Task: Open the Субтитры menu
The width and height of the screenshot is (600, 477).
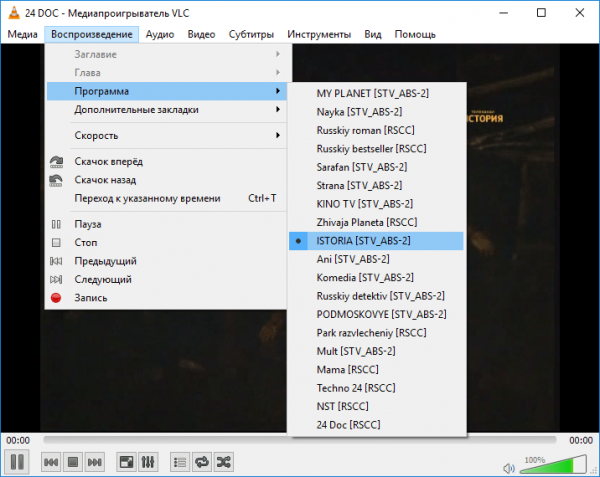Action: pos(251,34)
